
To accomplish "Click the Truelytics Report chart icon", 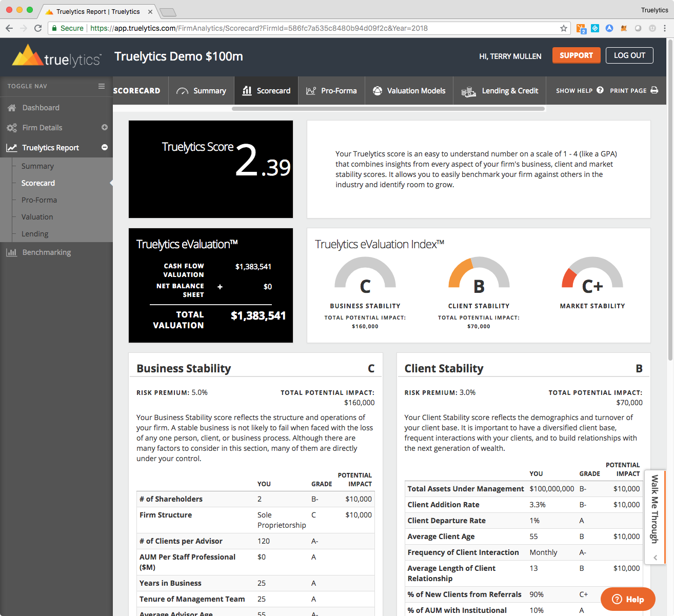I will (x=11, y=148).
